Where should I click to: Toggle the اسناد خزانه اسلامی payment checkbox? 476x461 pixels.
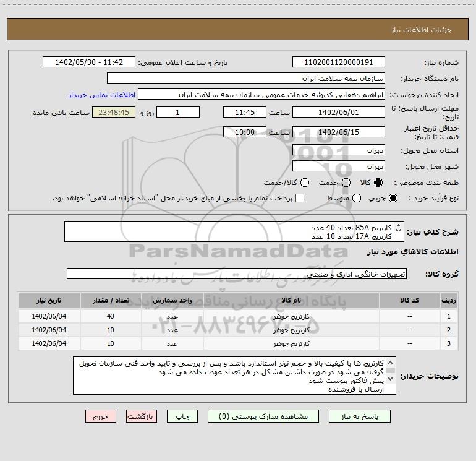pos(300,198)
